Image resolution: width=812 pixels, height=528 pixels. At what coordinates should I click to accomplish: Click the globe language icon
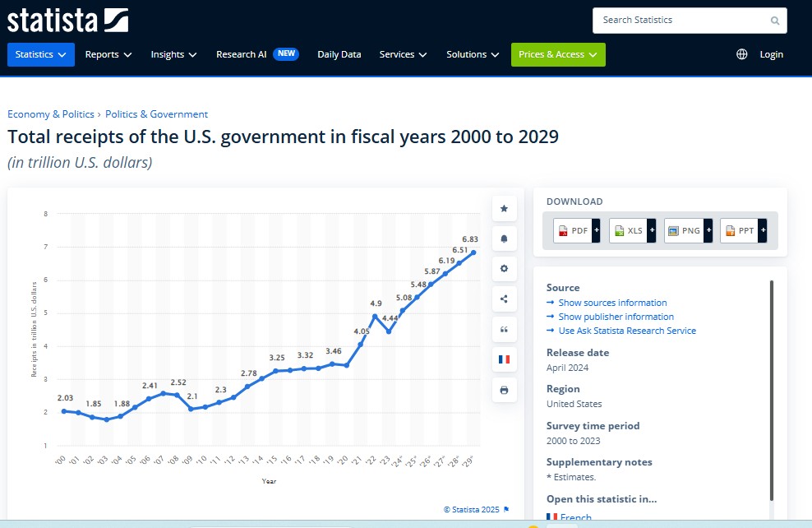[x=741, y=54]
